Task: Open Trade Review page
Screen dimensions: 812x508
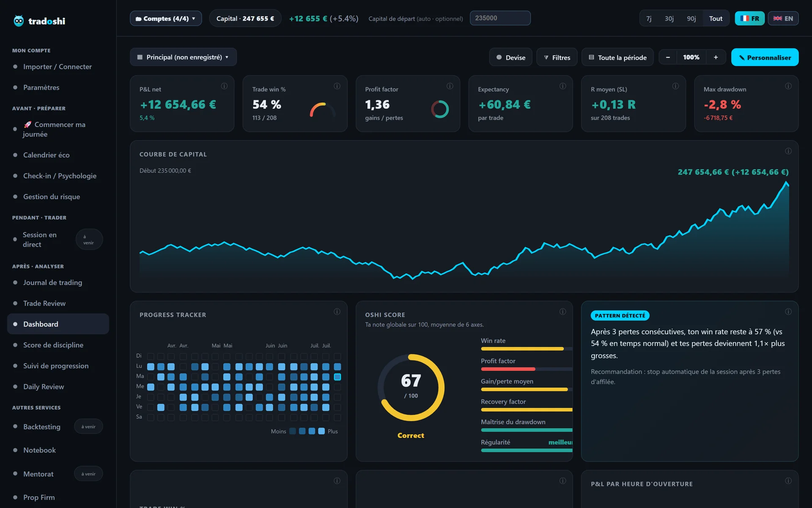Action: coord(58,303)
